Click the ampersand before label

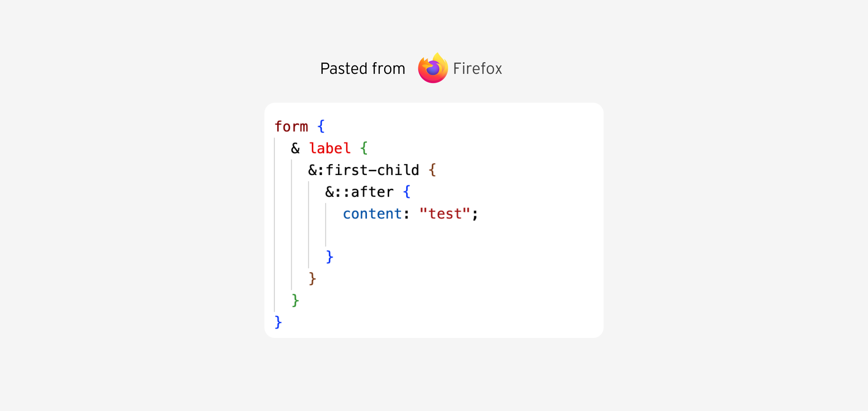[295, 149]
